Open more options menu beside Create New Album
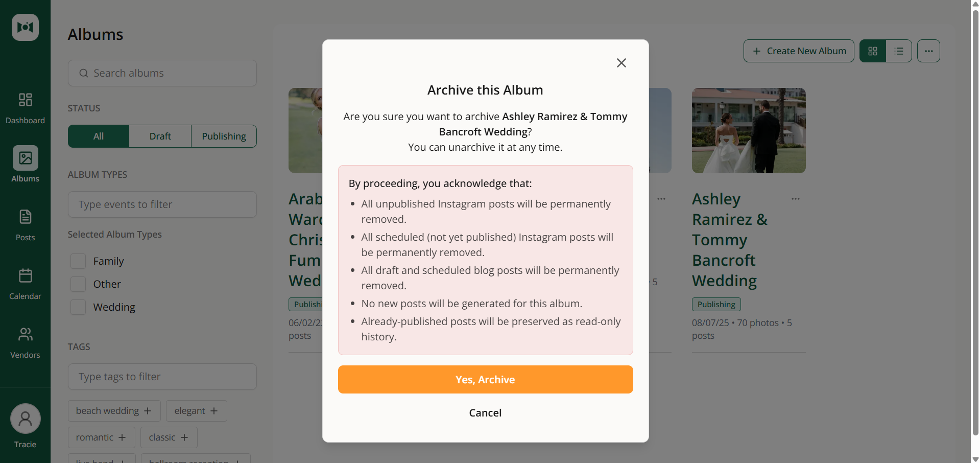The height and width of the screenshot is (463, 980). (928, 51)
